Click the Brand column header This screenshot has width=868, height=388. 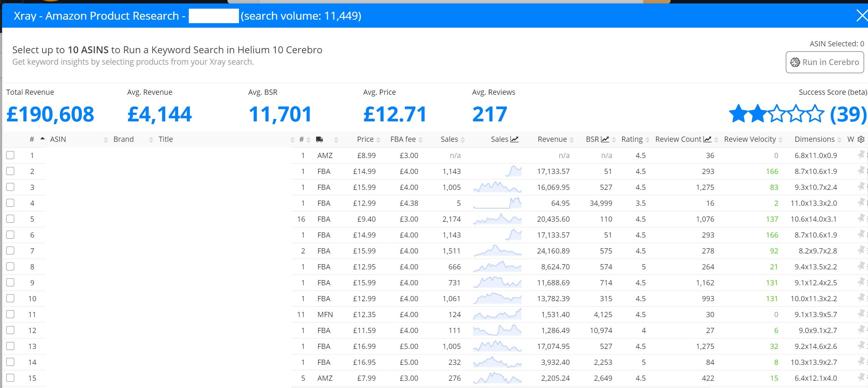123,139
